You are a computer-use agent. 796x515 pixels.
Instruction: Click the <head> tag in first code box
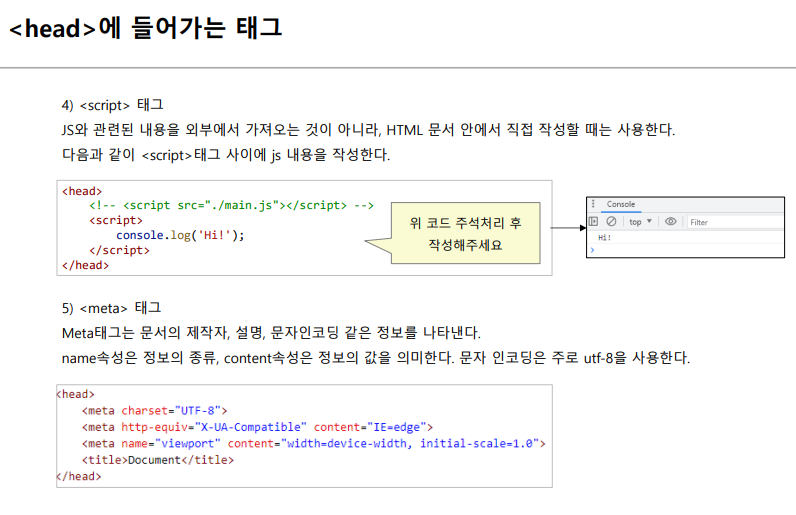pos(82,191)
